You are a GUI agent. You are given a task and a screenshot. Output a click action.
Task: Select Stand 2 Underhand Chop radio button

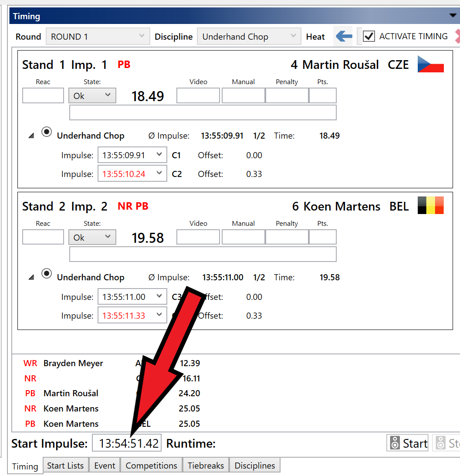click(47, 274)
